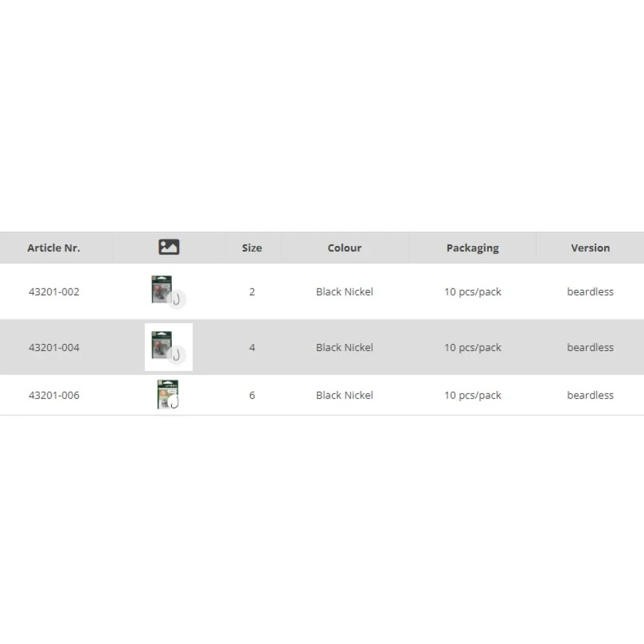The height and width of the screenshot is (644, 644).
Task: Click the Article Nr. column header
Action: pyautogui.click(x=54, y=248)
